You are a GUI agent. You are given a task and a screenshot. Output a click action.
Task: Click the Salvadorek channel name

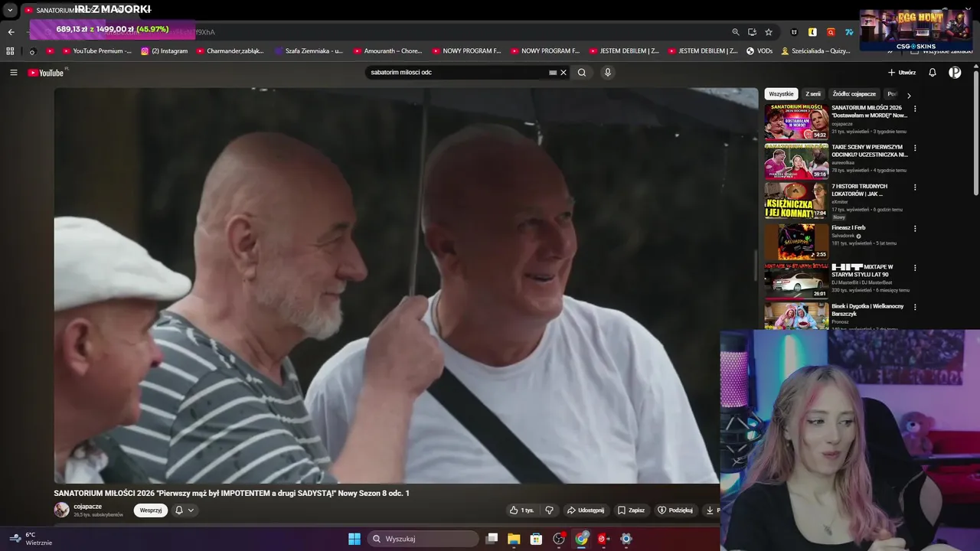pyautogui.click(x=843, y=236)
